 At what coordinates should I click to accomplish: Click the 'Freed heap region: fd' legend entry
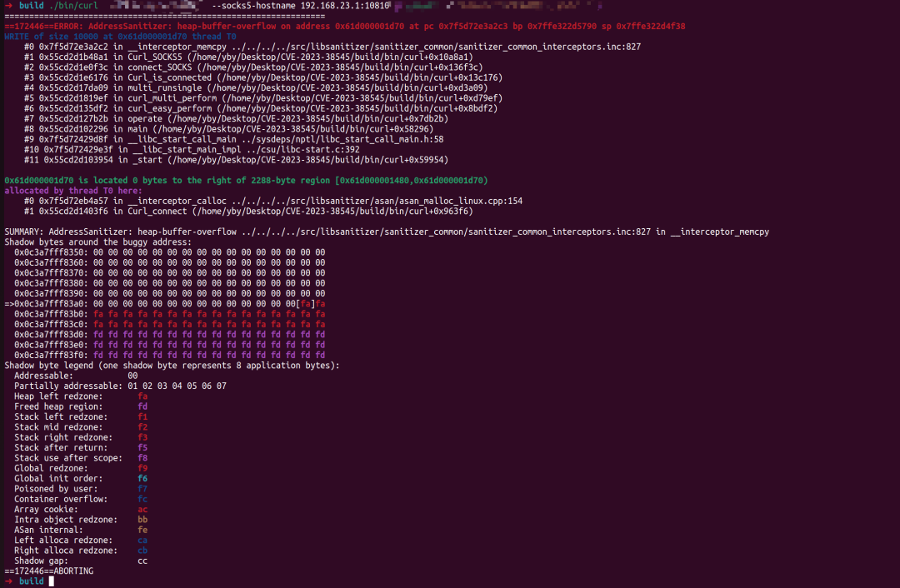click(80, 406)
